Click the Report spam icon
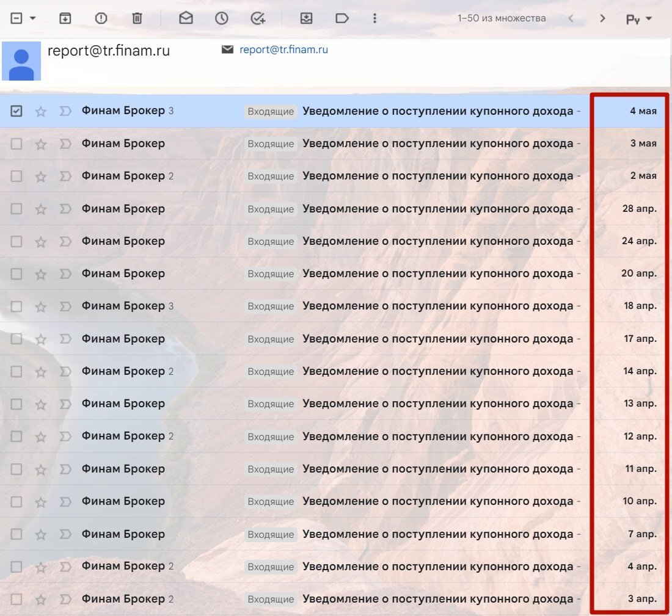Screen dimensions: 672x616 point(101,18)
